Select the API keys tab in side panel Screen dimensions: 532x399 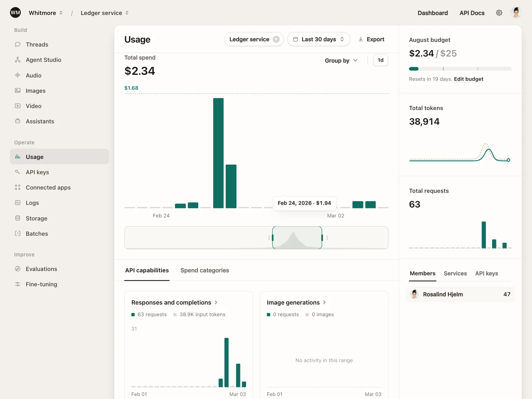pos(486,273)
